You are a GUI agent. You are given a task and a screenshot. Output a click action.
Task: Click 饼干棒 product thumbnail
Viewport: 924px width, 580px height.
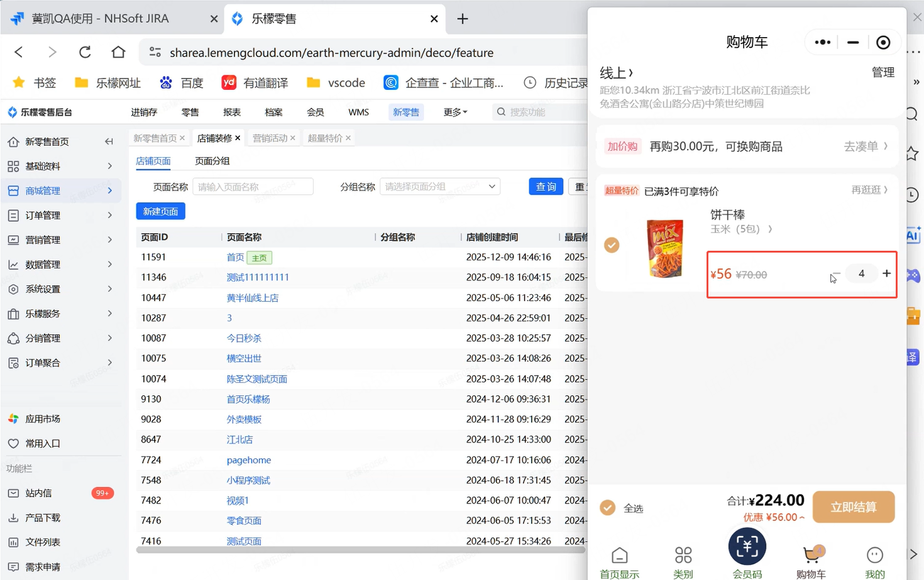665,248
